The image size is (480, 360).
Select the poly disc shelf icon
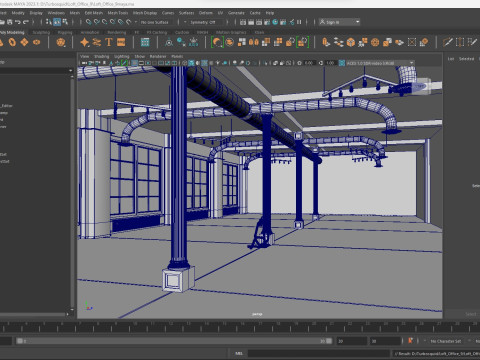[x=36, y=42]
